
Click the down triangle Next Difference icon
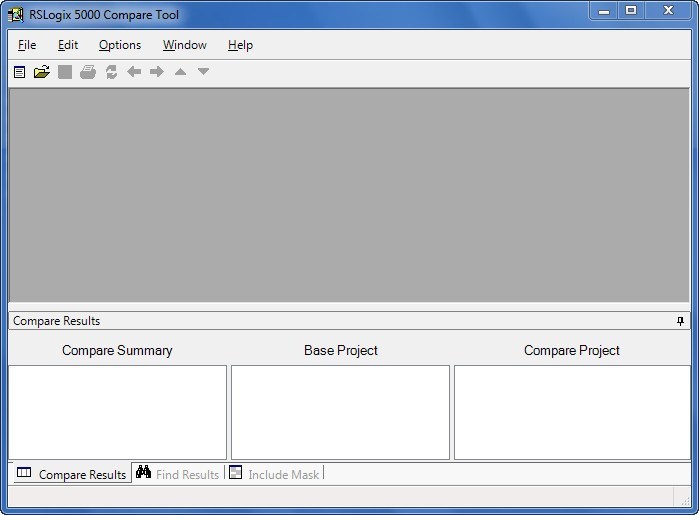(203, 72)
